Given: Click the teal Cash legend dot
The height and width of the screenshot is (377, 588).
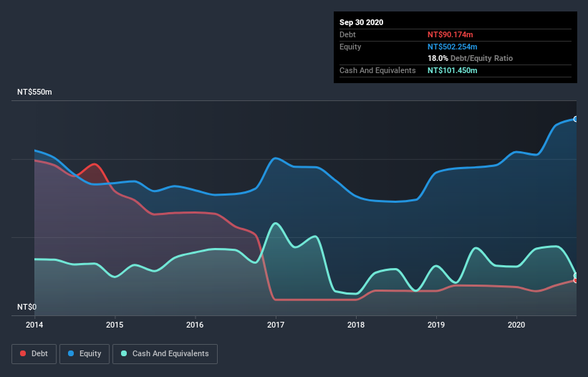Looking at the screenshot, I should (x=124, y=353).
